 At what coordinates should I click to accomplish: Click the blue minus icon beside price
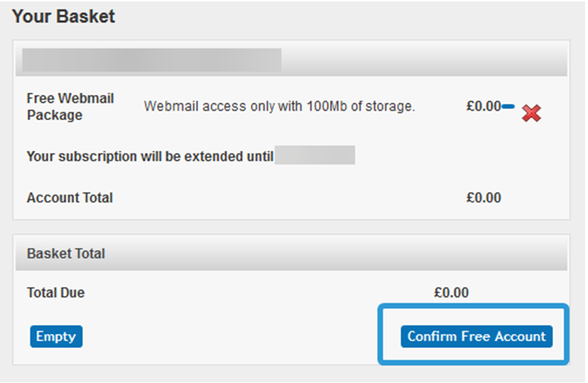point(508,107)
